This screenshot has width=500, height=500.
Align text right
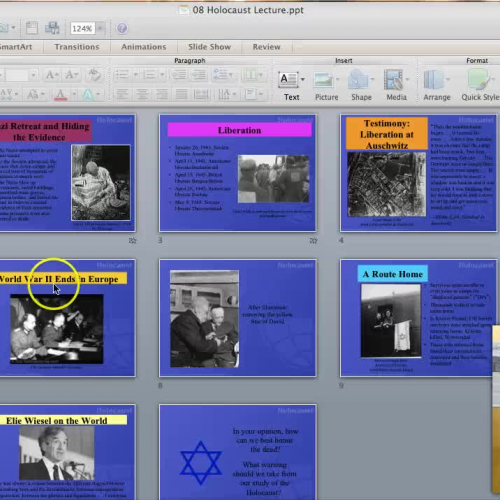pos(162,95)
